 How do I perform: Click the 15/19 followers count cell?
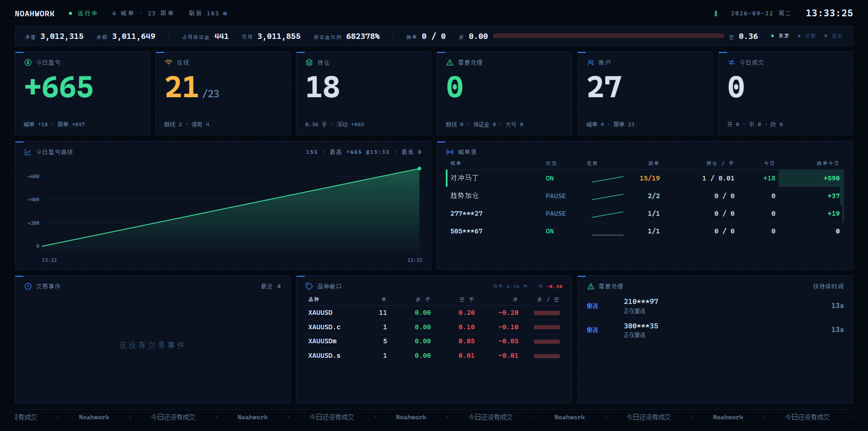pos(650,178)
